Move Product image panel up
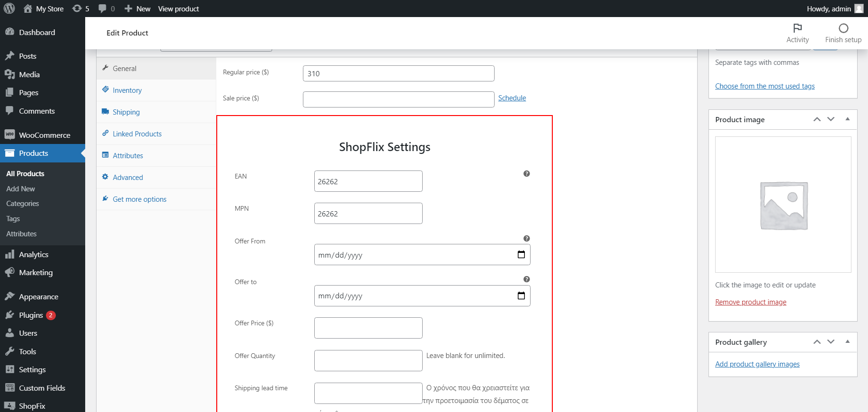868x412 pixels. [x=817, y=119]
